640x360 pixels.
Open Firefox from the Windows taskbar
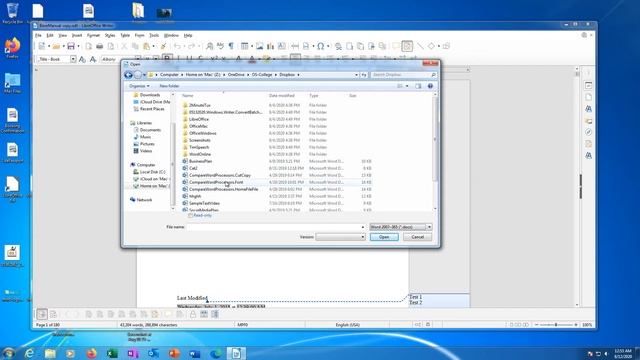pyautogui.click(x=91, y=353)
